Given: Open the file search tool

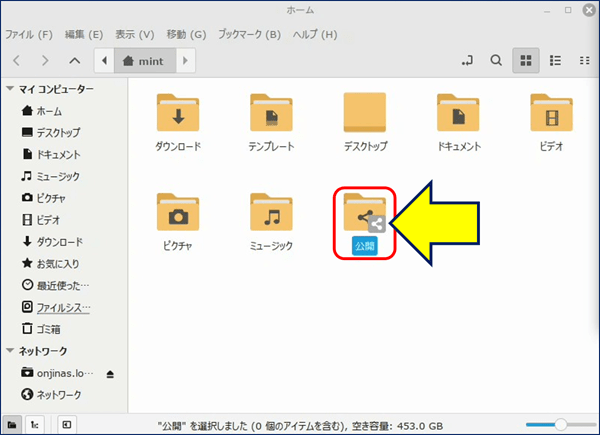Looking at the screenshot, I should pos(496,60).
